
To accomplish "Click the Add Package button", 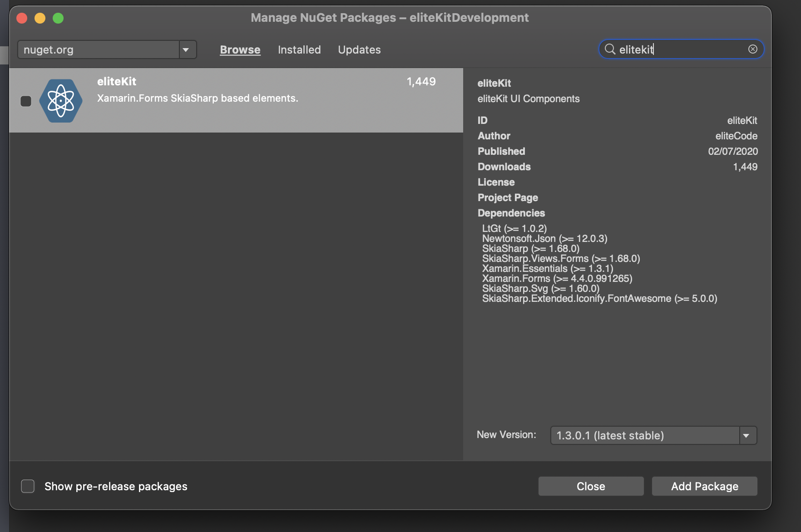I will 705,486.
